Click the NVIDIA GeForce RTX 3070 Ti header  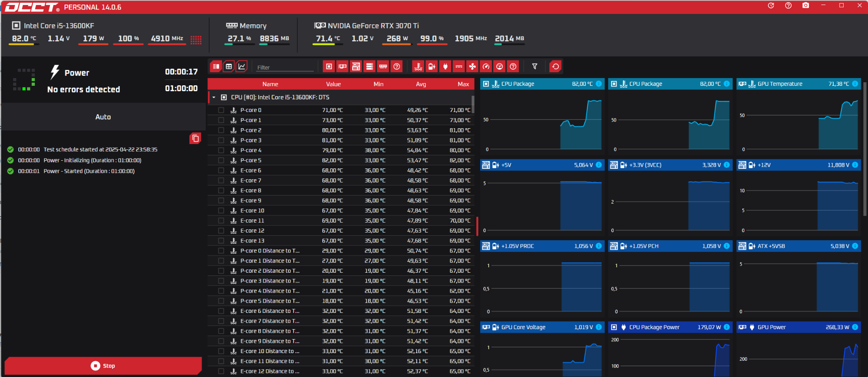367,26
